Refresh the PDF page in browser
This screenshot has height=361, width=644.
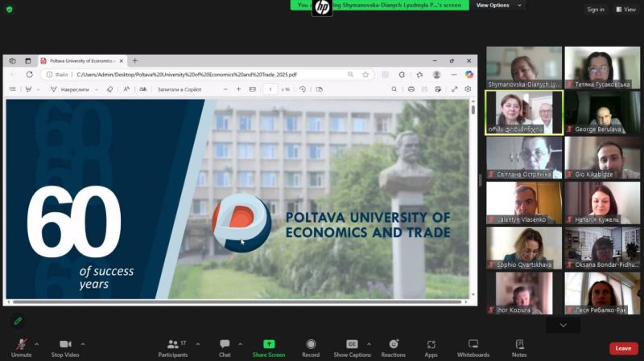tap(30, 75)
